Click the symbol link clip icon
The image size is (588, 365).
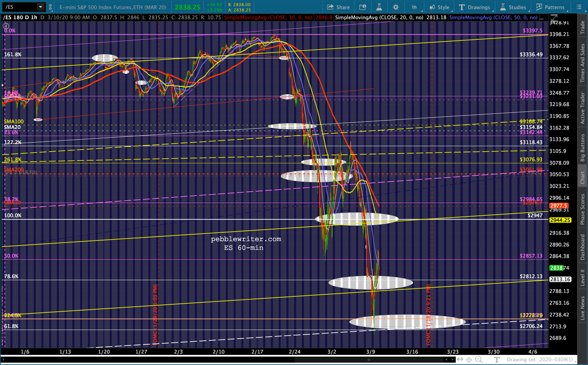coord(50,7)
